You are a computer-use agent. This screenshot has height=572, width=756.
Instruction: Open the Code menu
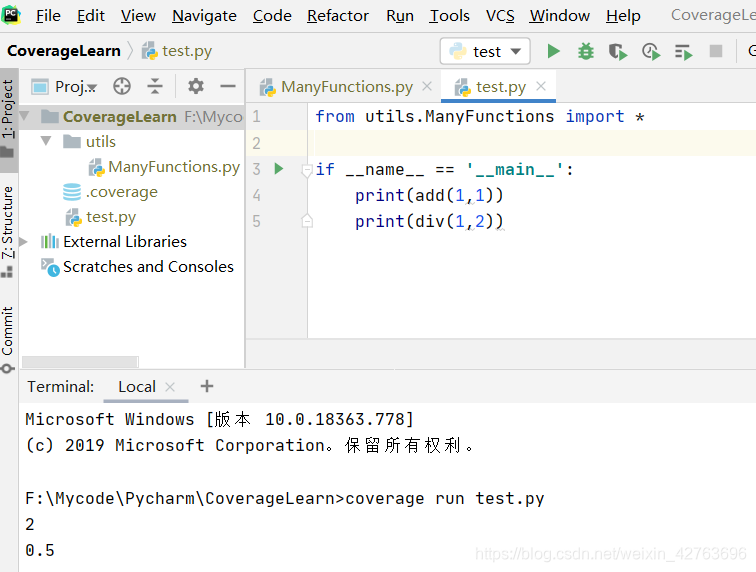point(272,16)
